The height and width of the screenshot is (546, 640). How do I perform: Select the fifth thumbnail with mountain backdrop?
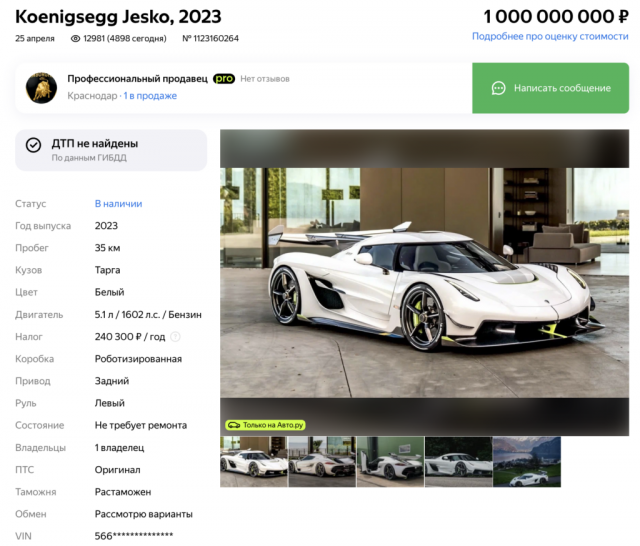pyautogui.click(x=526, y=462)
